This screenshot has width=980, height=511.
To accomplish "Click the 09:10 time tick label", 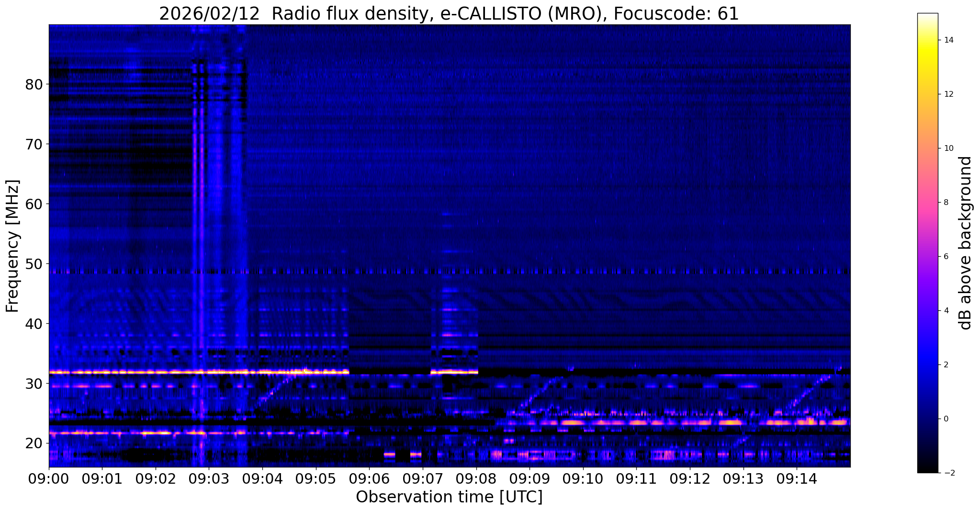I will [x=583, y=479].
